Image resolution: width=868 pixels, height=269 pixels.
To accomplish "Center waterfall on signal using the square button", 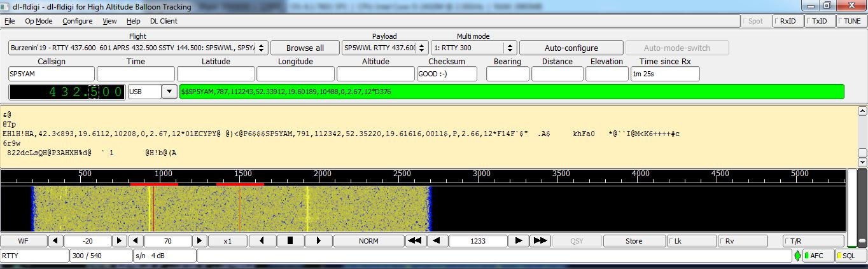I will pos(290,241).
